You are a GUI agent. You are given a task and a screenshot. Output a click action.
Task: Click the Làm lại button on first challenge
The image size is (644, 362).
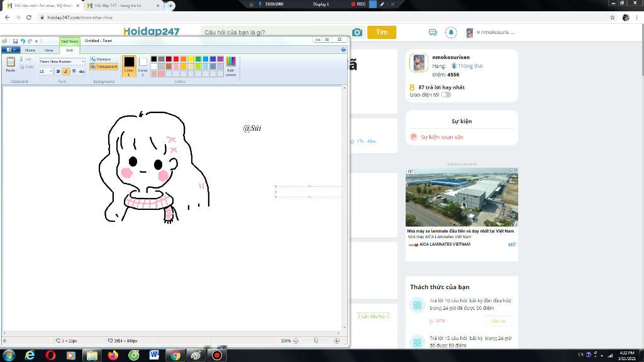[498, 321]
